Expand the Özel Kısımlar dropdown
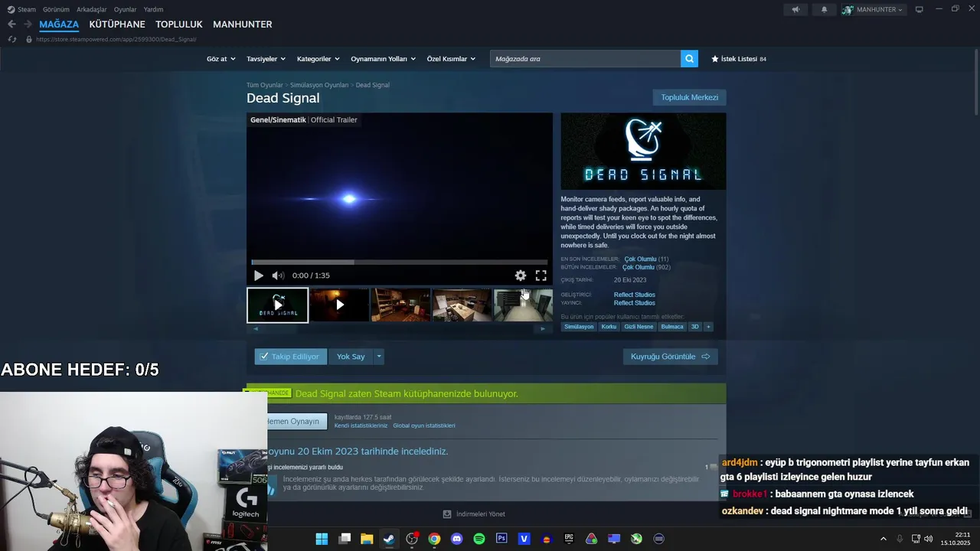The width and height of the screenshot is (980, 551). click(x=451, y=59)
